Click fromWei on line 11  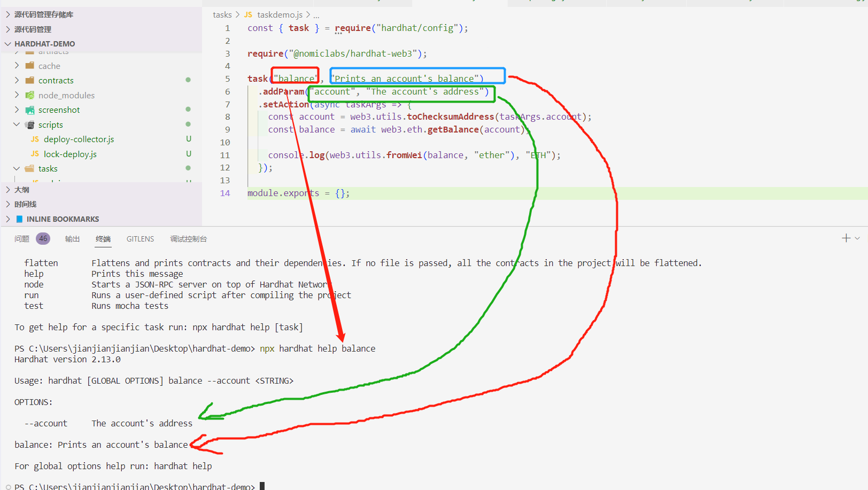405,155
